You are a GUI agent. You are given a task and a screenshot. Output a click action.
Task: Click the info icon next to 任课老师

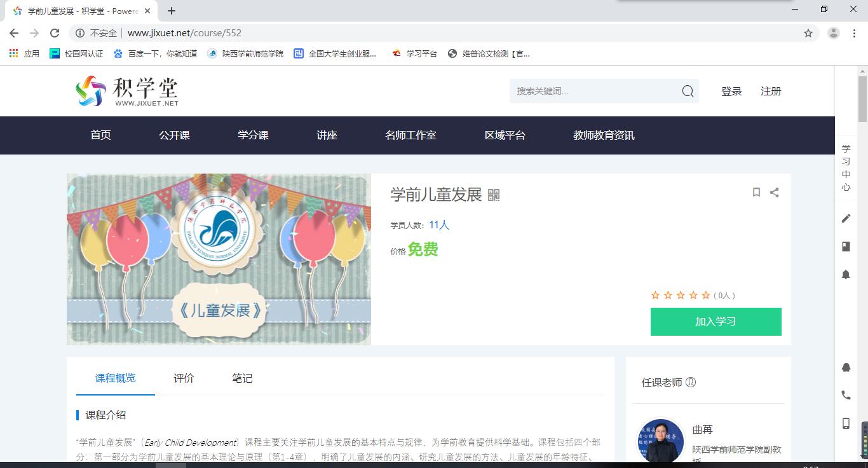[x=691, y=382]
